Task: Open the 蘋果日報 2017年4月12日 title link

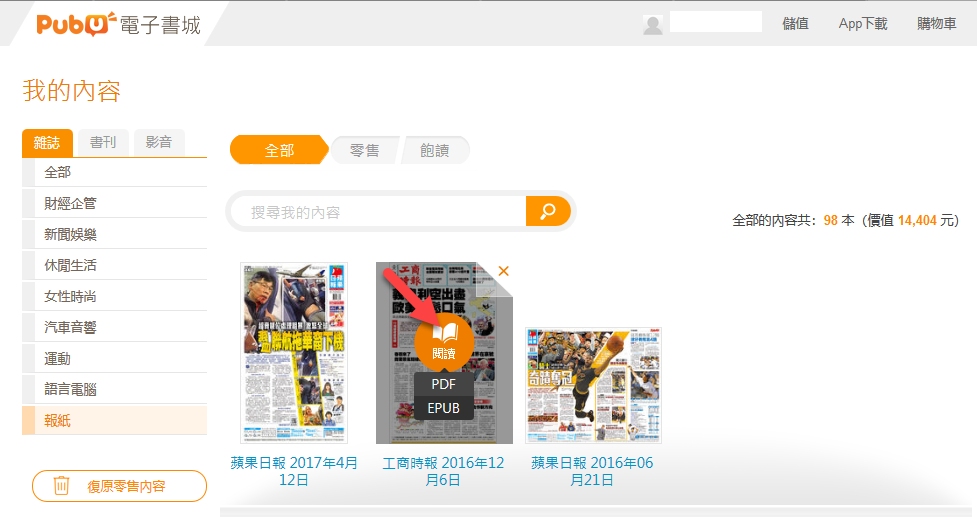Action: click(293, 472)
